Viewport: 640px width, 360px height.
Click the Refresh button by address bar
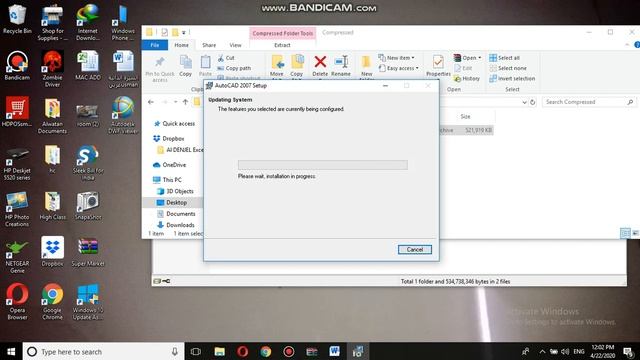pos(532,102)
